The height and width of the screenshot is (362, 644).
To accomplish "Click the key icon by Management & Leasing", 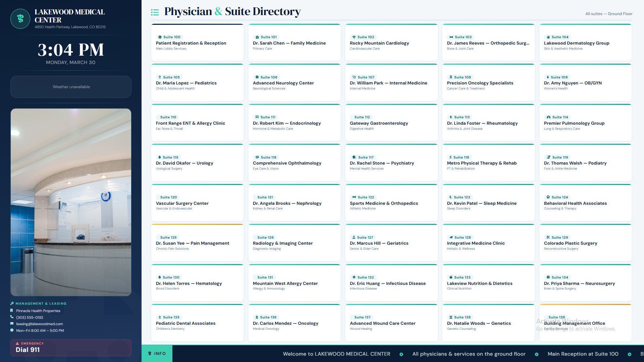I will pos(12,304).
